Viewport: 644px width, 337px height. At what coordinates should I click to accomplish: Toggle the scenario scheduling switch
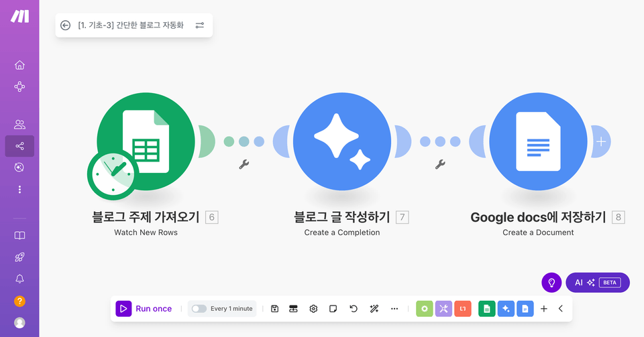(x=199, y=309)
